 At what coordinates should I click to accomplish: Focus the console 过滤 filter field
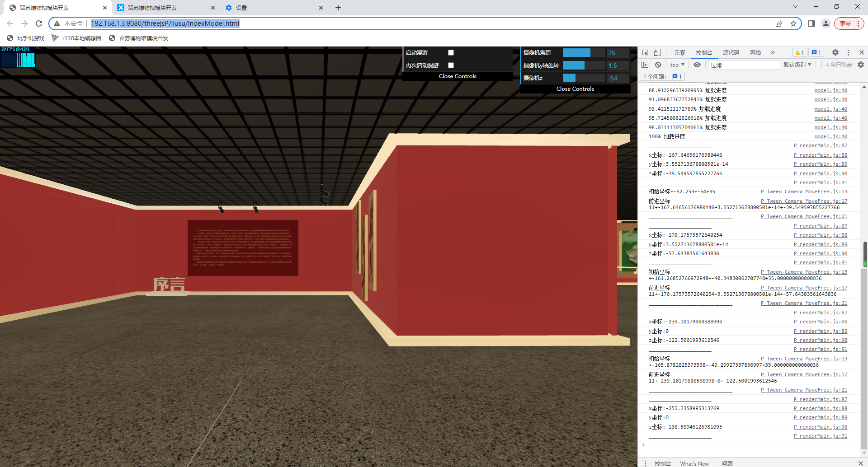[744, 65]
